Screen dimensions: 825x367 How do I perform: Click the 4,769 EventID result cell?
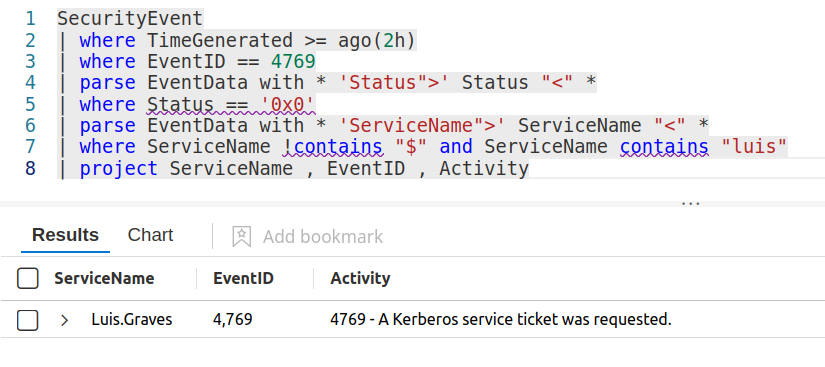pos(233,319)
